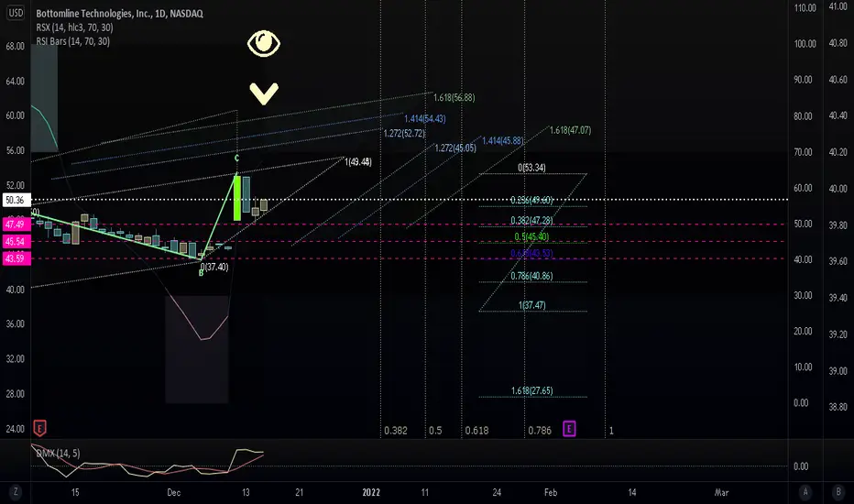Click the purple upcoming earnings E marker

(x=569, y=429)
